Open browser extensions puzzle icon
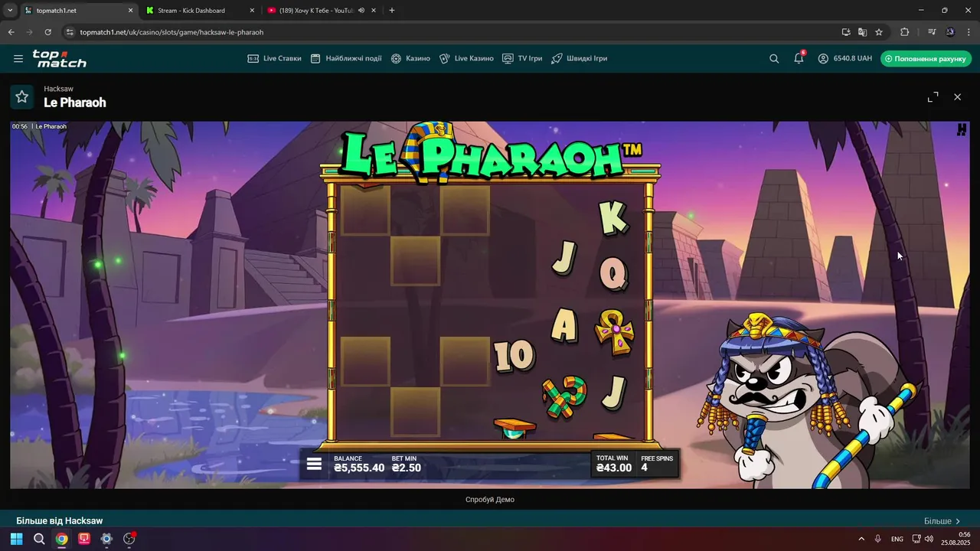 905,32
